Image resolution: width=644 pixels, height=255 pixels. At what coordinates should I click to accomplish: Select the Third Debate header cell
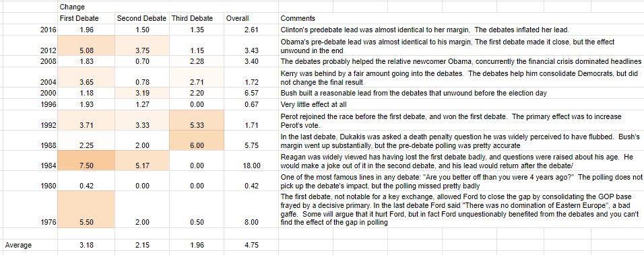tap(196, 18)
